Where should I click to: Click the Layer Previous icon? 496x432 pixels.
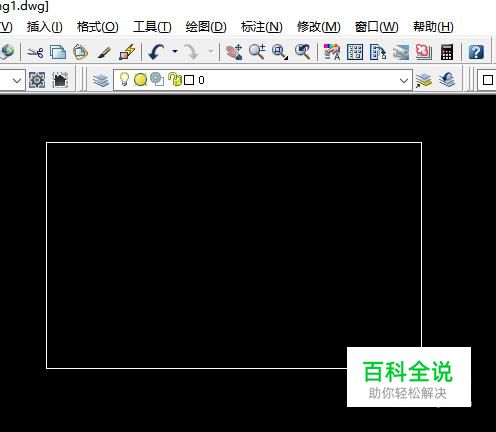point(447,80)
